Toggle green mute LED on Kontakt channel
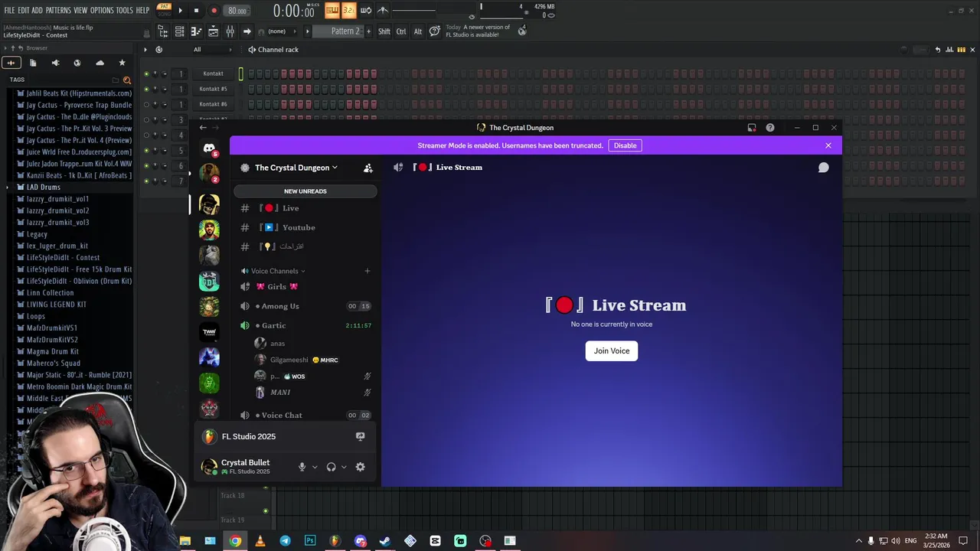The height and width of the screenshot is (551, 980). pyautogui.click(x=146, y=74)
